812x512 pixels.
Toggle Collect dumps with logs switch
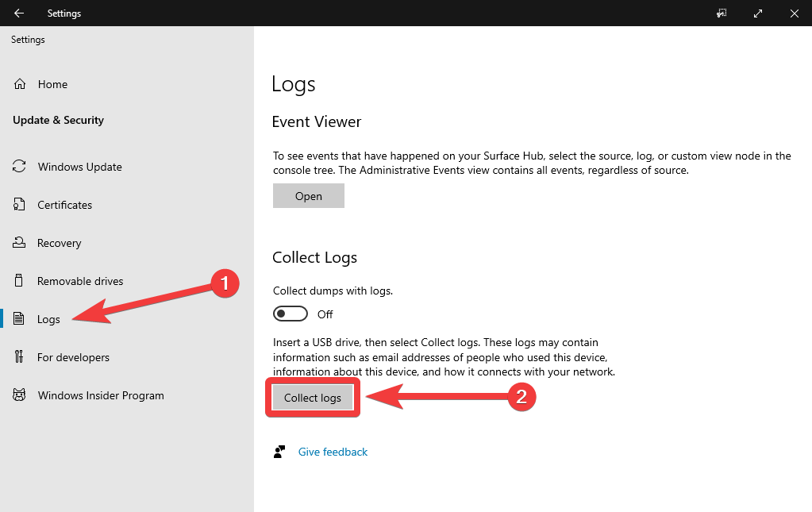(x=291, y=314)
